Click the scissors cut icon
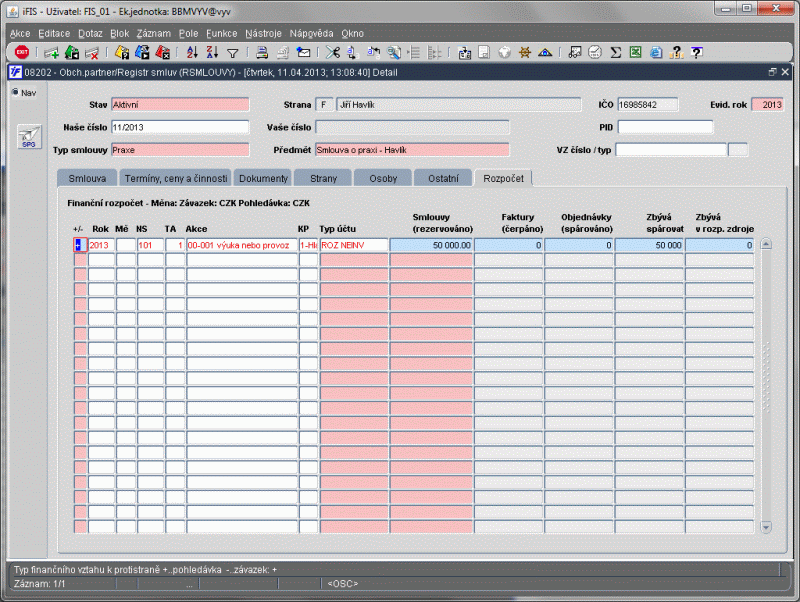Viewport: 800px width, 602px height. coord(333,52)
